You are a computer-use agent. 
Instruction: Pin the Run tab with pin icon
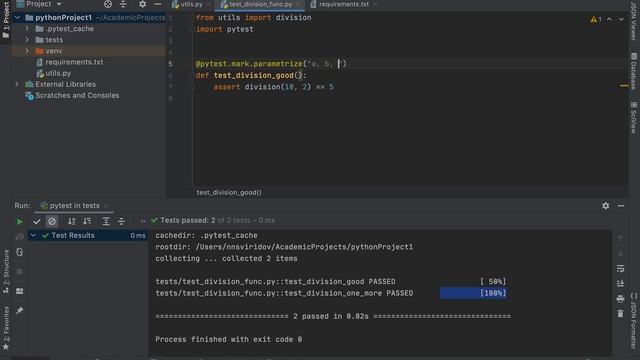[x=19, y=311]
